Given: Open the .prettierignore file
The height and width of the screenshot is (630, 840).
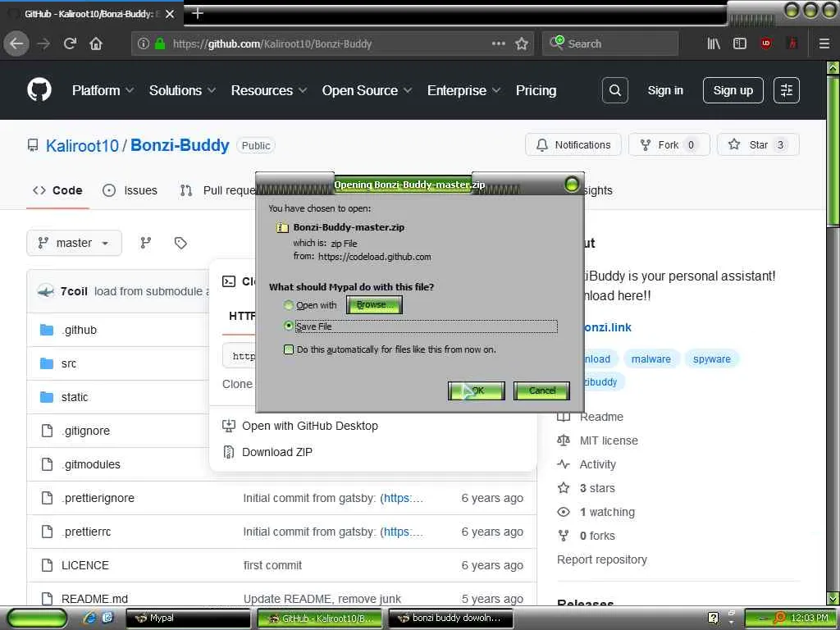Looking at the screenshot, I should pyautogui.click(x=98, y=498).
